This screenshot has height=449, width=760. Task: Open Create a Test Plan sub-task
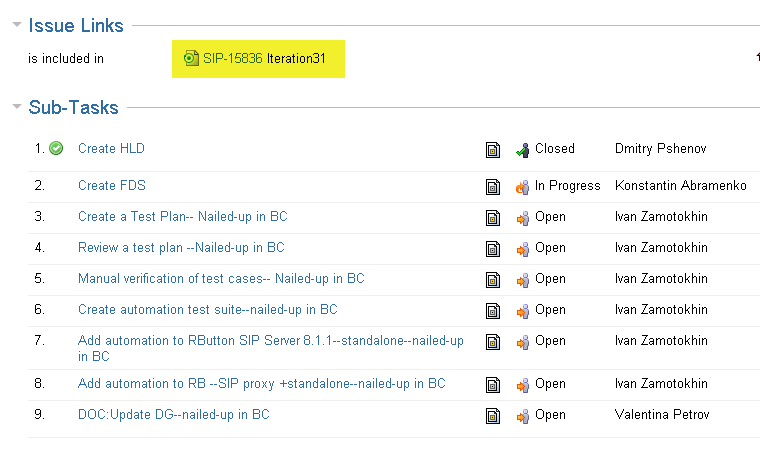[182, 217]
